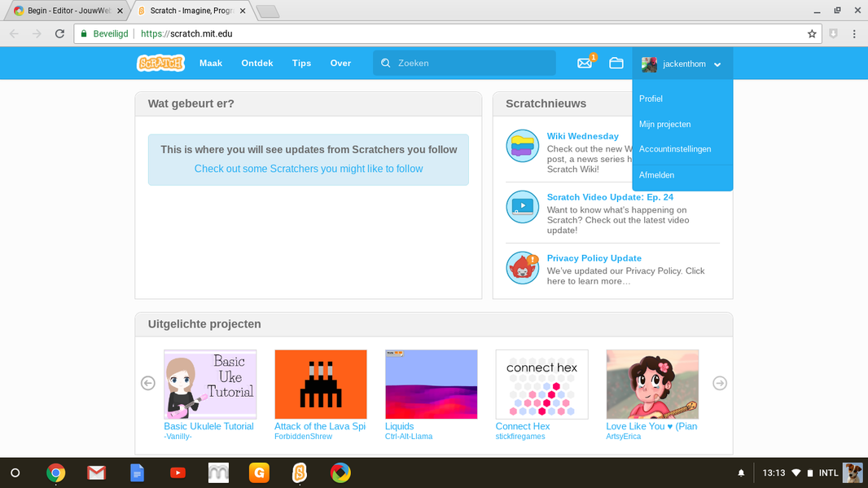Open the My Stuff folder icon

click(x=616, y=64)
